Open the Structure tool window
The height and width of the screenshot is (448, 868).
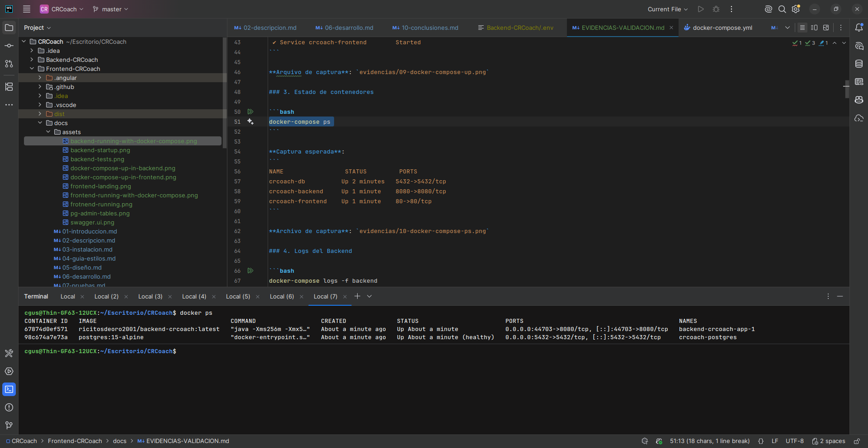coord(9,87)
